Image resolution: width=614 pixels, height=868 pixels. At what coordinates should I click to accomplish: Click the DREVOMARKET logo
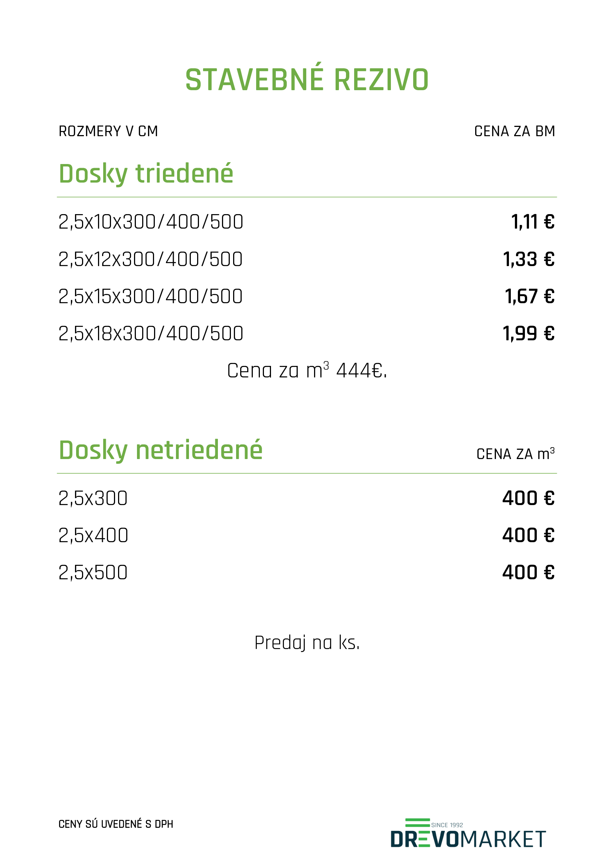[x=468, y=833]
